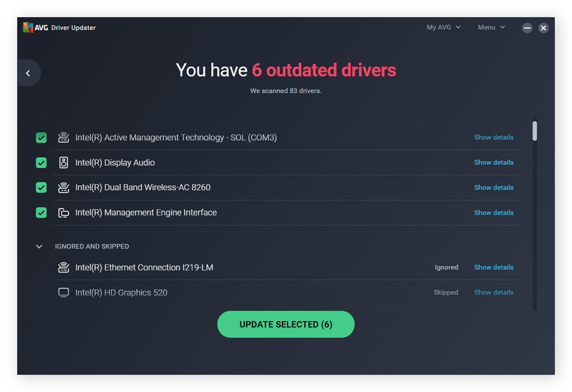
Task: Show details for Intel(R) Display Audio
Action: click(494, 162)
